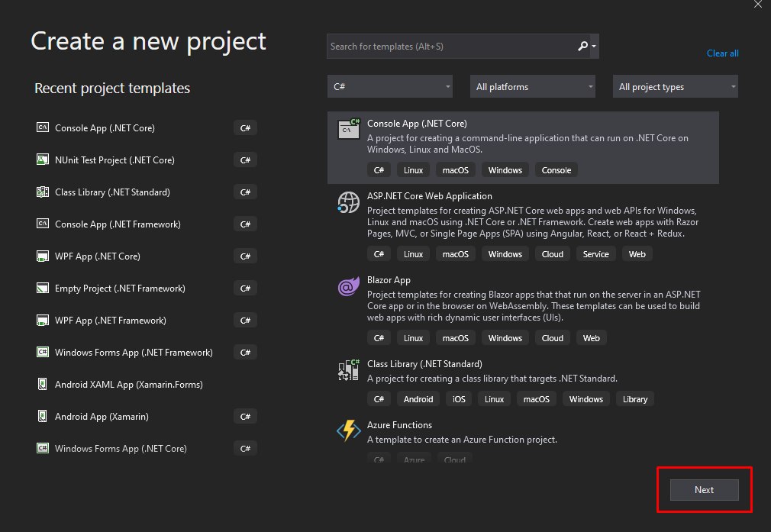Click the Web tag under ASP.NET Core template
771x532 pixels.
point(637,254)
